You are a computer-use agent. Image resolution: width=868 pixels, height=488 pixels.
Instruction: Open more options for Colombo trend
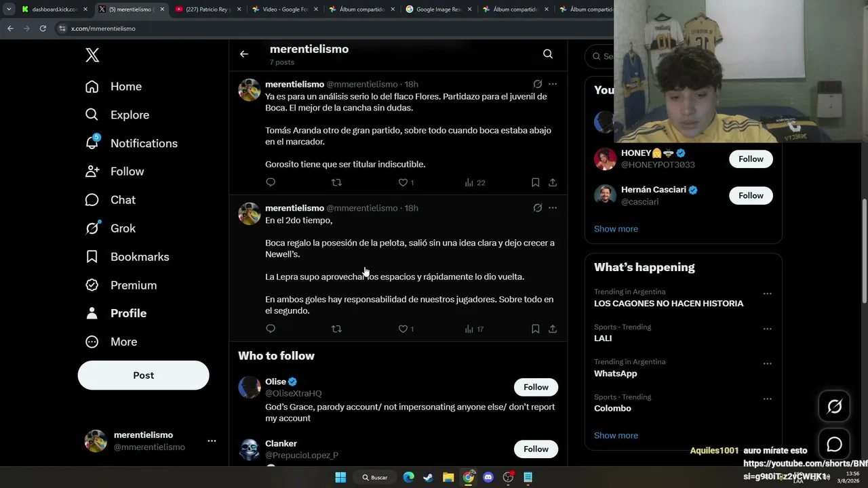767,399
